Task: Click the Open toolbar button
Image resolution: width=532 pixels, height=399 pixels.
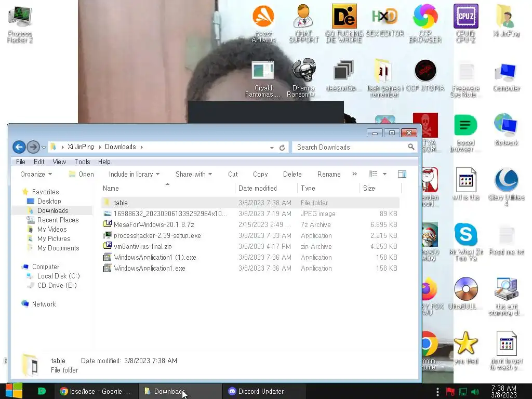Action: 82,174
